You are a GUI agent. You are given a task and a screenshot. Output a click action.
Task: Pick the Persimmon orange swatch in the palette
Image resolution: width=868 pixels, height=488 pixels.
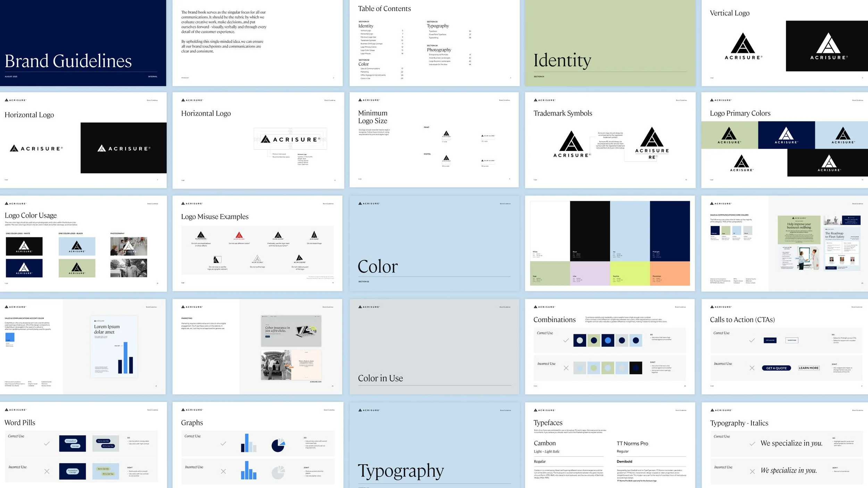coord(670,274)
